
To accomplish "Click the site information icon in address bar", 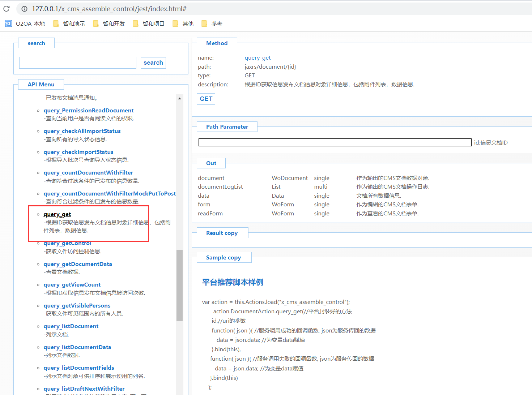I will [x=24, y=9].
